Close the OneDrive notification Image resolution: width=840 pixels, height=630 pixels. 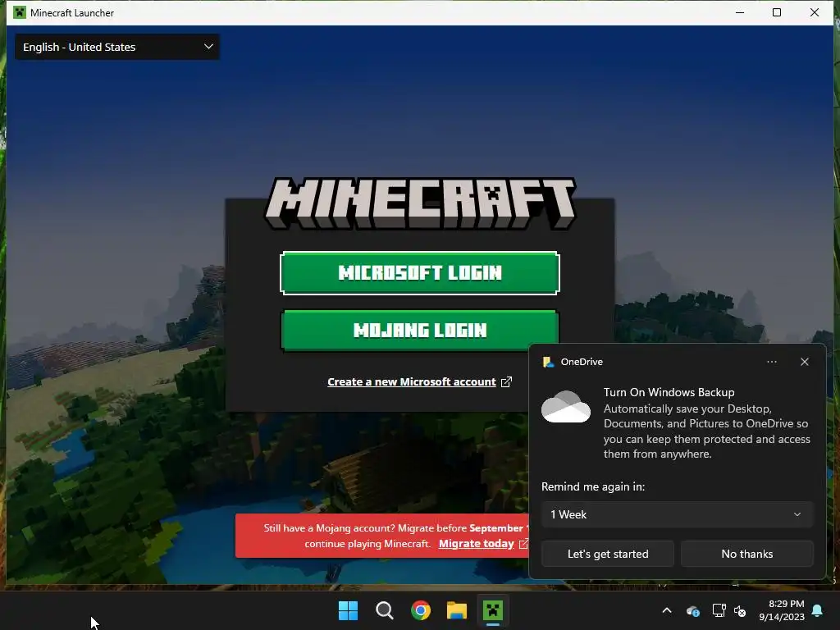[x=804, y=362]
